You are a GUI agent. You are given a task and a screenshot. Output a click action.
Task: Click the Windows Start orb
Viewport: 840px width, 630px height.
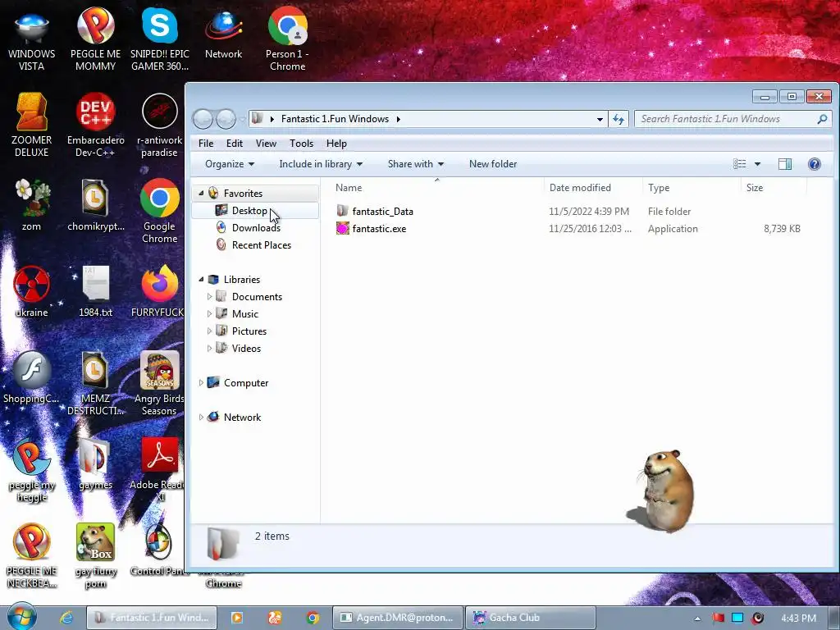21,617
